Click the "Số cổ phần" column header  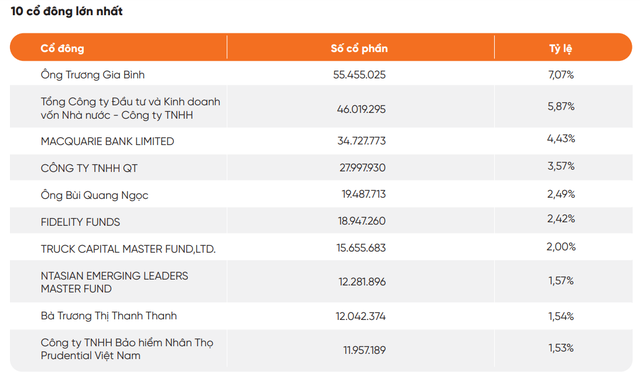359,48
